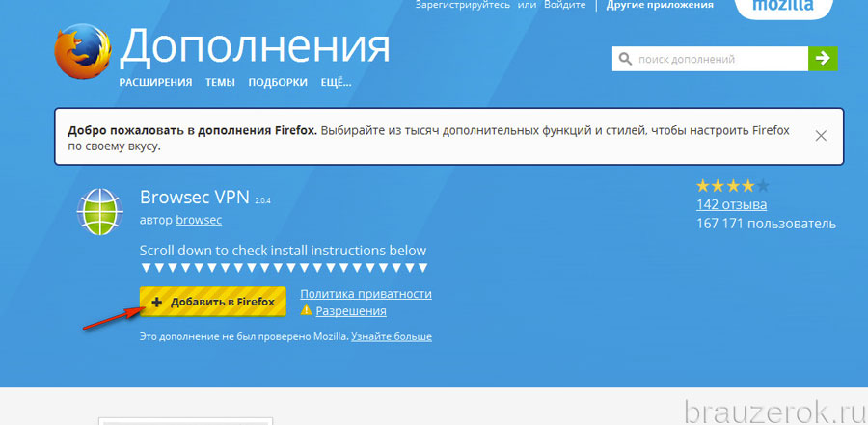
Task: Click the green search arrow button
Action: point(823,59)
